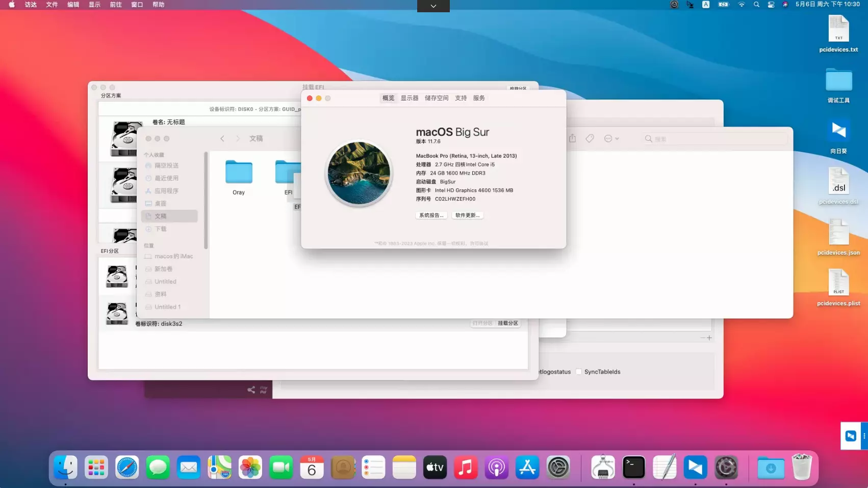The height and width of the screenshot is (488, 868).
Task: Click the tag icon in Finder toolbar
Action: pyautogui.click(x=590, y=138)
